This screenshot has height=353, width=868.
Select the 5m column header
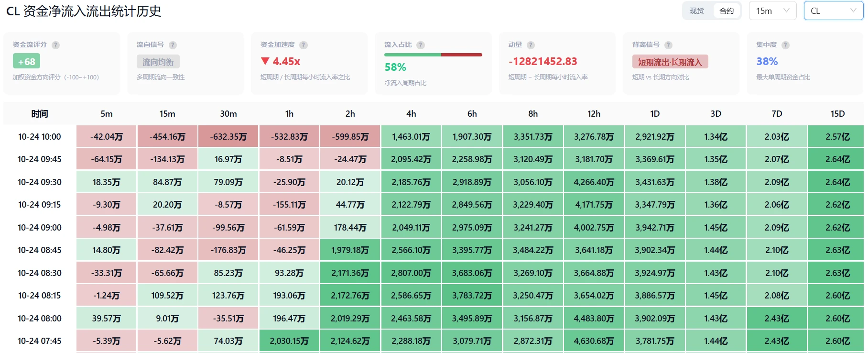pyautogui.click(x=107, y=114)
